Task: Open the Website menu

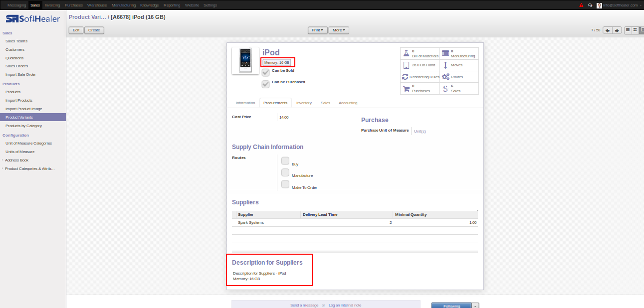Action: [x=192, y=5]
